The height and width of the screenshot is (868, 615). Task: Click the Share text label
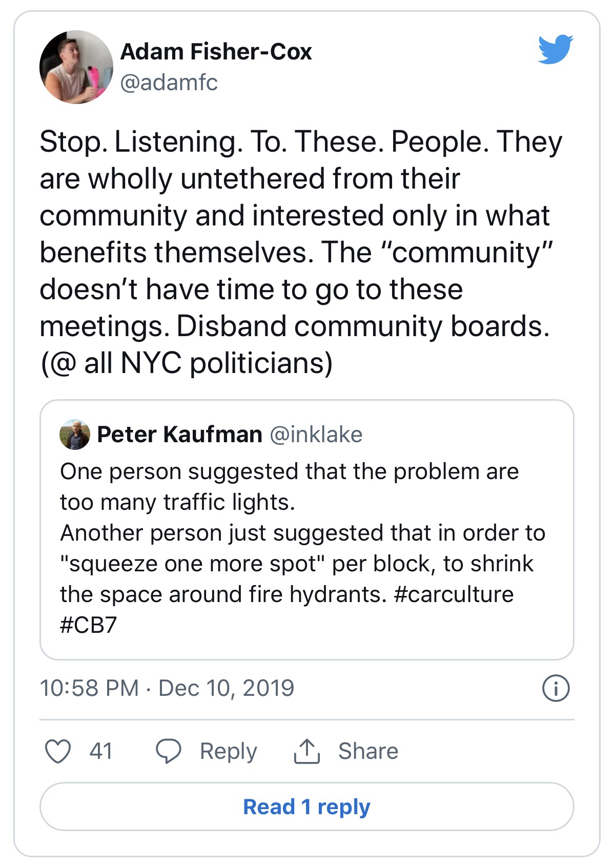pyautogui.click(x=368, y=752)
